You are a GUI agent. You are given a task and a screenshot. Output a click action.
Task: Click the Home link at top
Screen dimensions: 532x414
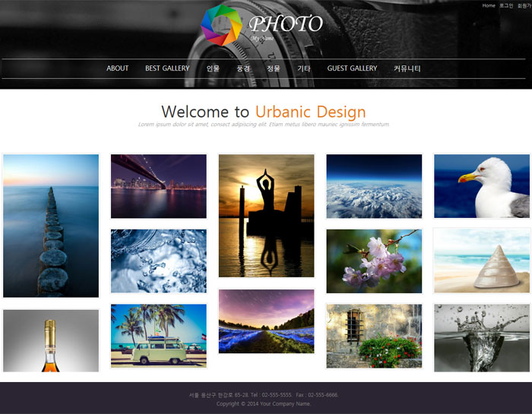pos(489,5)
